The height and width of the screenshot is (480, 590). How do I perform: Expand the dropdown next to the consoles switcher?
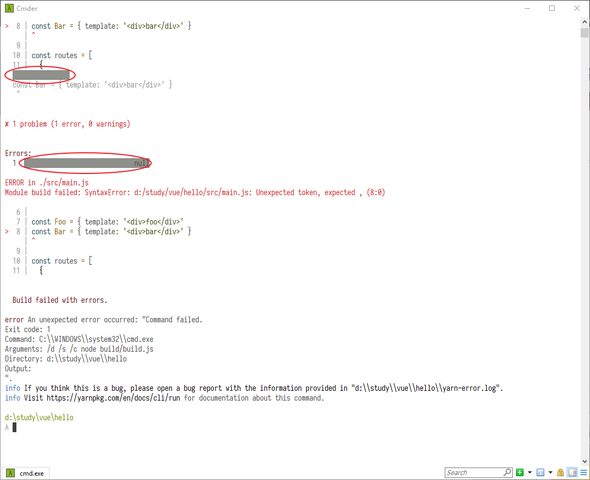tap(550, 472)
